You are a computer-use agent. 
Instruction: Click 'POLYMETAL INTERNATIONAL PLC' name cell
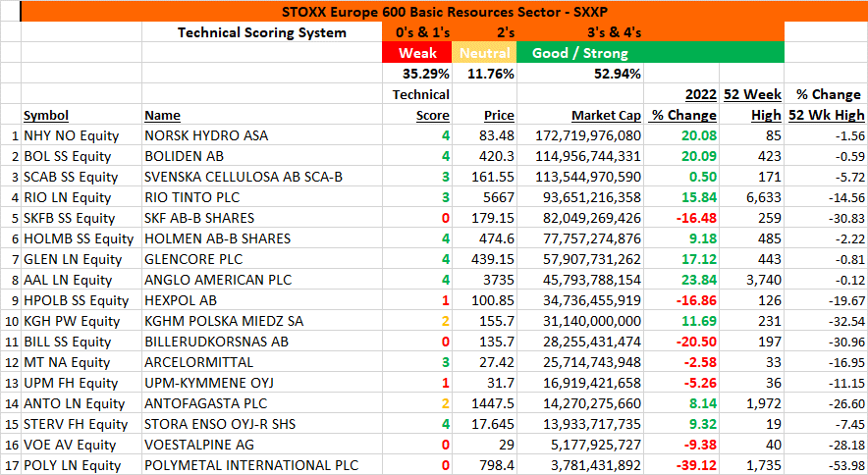262,465
